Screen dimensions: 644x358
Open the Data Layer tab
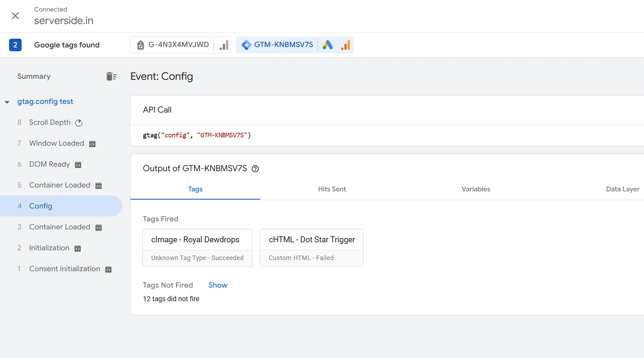tap(623, 189)
